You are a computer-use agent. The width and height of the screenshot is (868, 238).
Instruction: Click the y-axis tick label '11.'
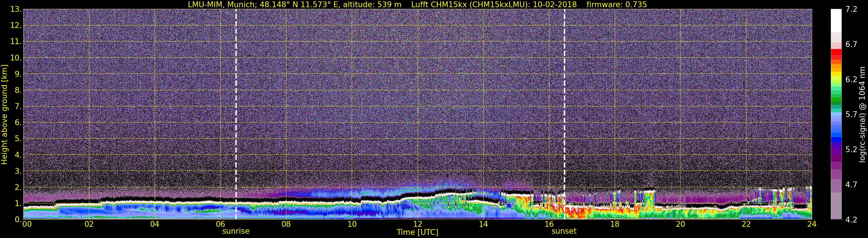point(16,42)
